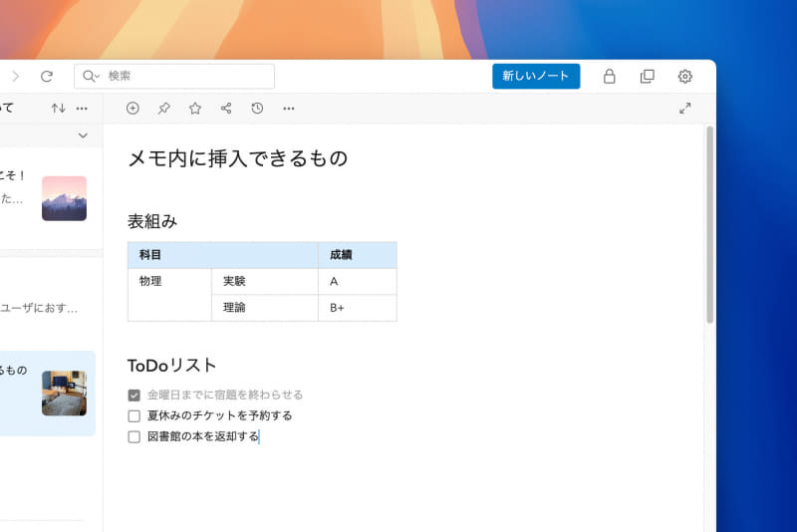Change note list sort order arrows
Image resolution: width=797 pixels, height=532 pixels.
click(58, 108)
